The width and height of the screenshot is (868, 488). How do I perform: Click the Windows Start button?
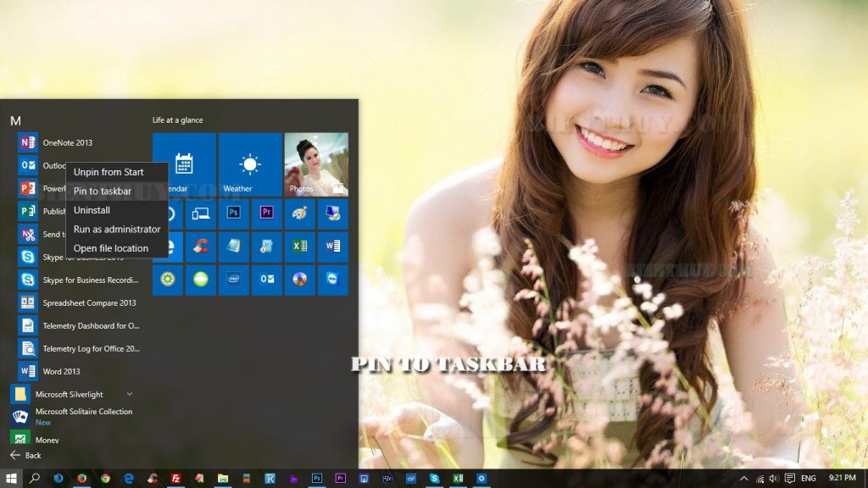tap(11, 479)
